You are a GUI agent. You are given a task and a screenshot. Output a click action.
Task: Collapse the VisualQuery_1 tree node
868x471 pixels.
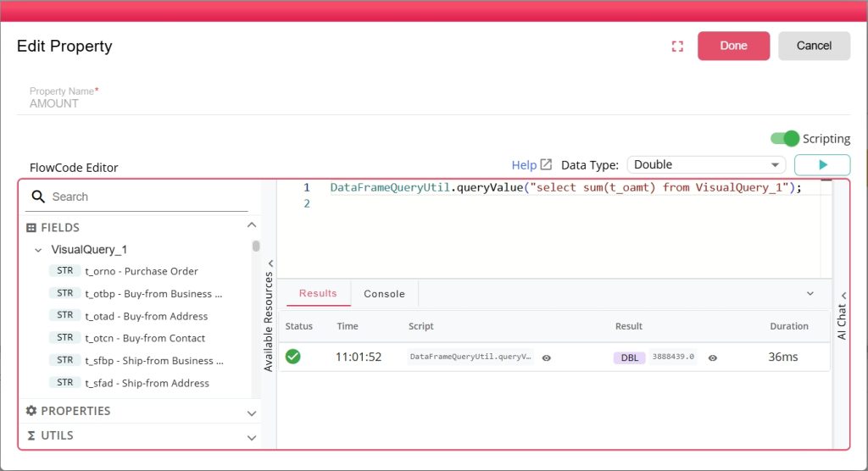38,250
